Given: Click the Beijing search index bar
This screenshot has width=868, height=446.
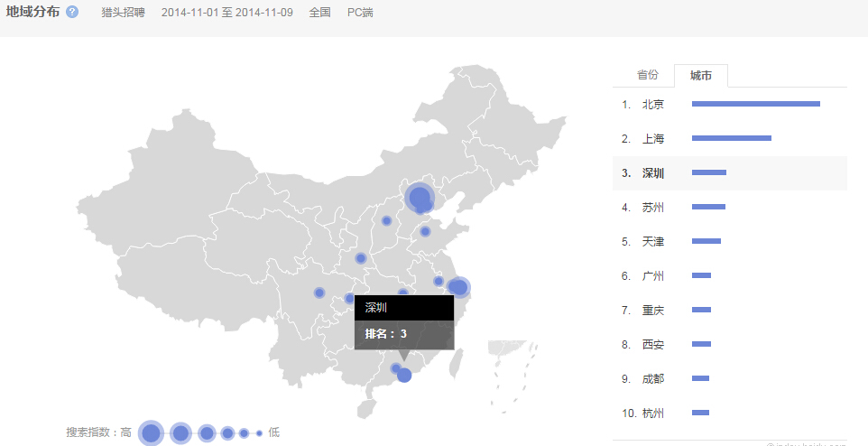Looking at the screenshot, I should 755,104.
